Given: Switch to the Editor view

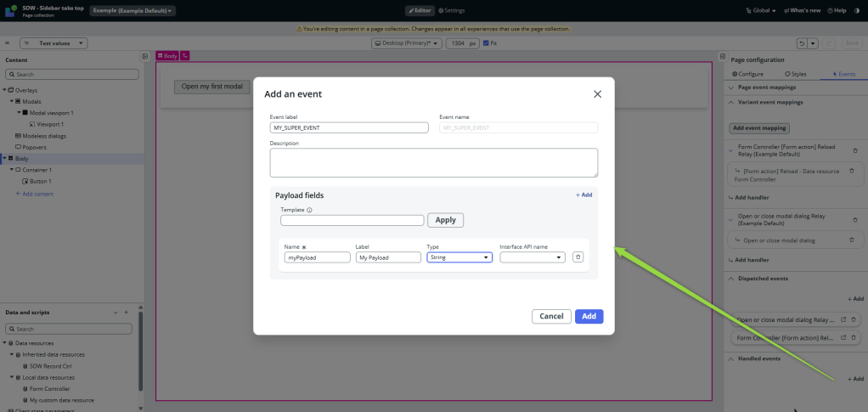Looking at the screenshot, I should coord(419,10).
